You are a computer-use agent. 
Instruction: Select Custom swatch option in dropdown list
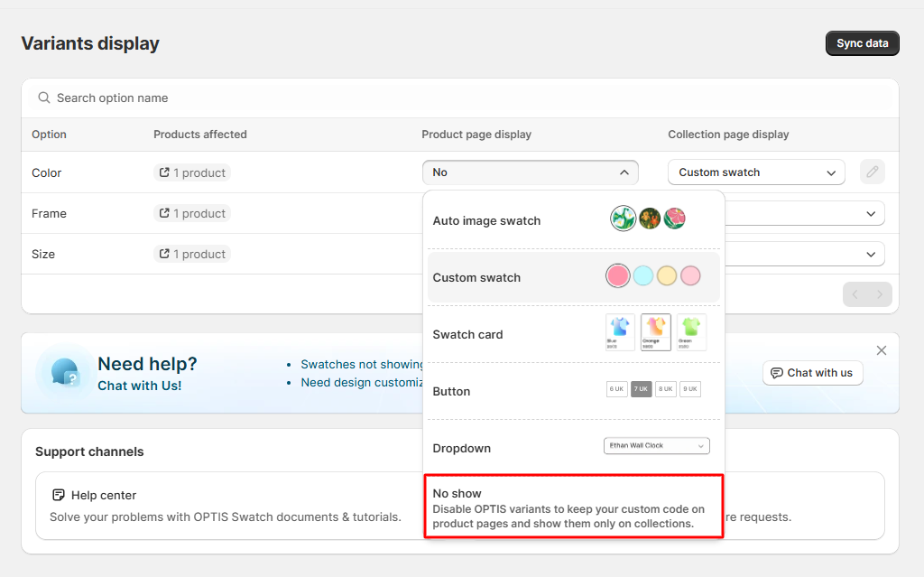coord(573,277)
